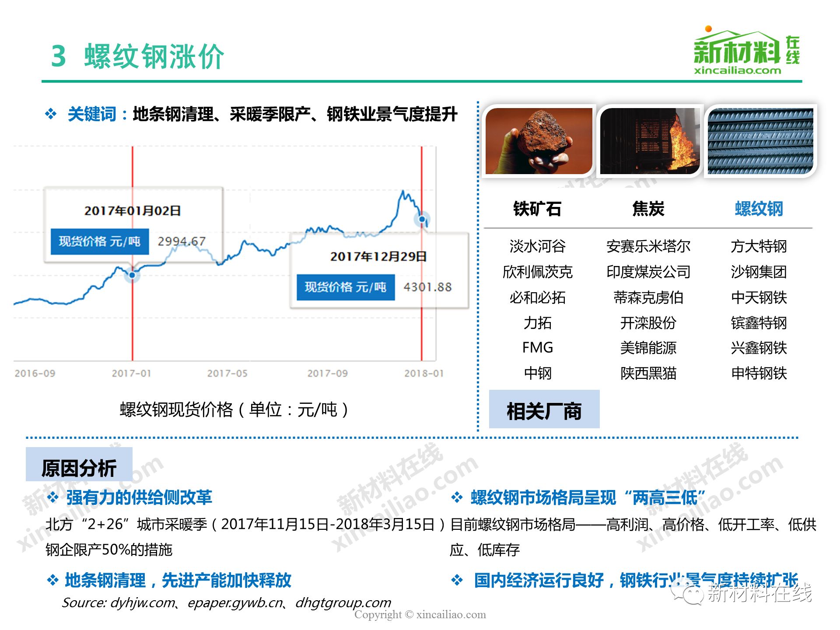This screenshot has width=840, height=630.
Task: Select the vendor 力拓
Action: tap(538, 323)
